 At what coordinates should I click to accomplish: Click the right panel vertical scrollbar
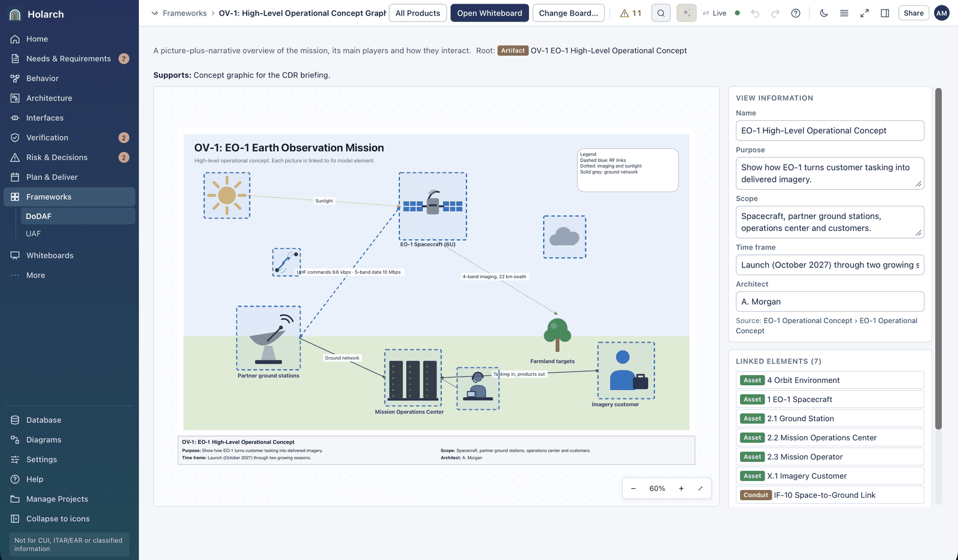(938, 258)
